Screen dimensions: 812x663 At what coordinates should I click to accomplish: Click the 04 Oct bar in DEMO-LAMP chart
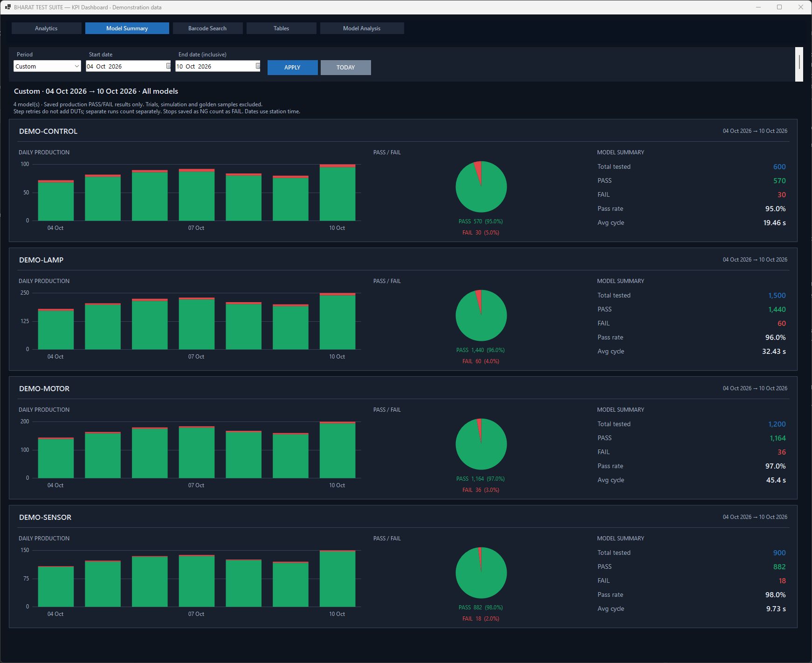tap(56, 329)
